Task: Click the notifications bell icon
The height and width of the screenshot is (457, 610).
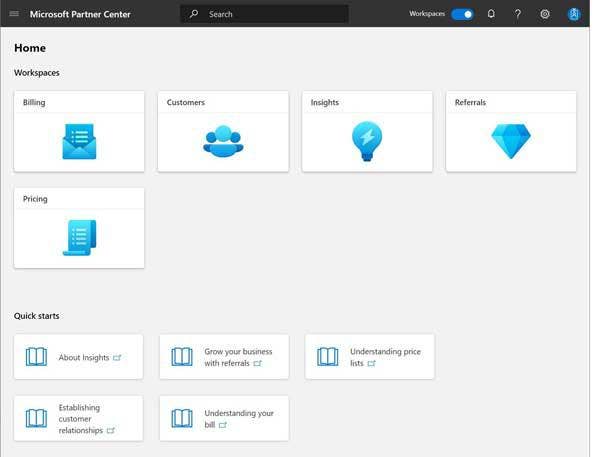Action: click(491, 14)
